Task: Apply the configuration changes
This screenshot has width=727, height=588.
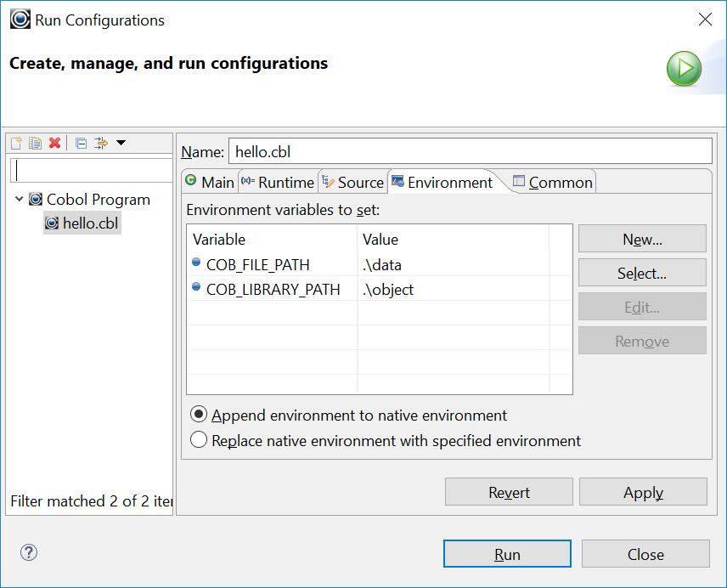Action: click(643, 492)
